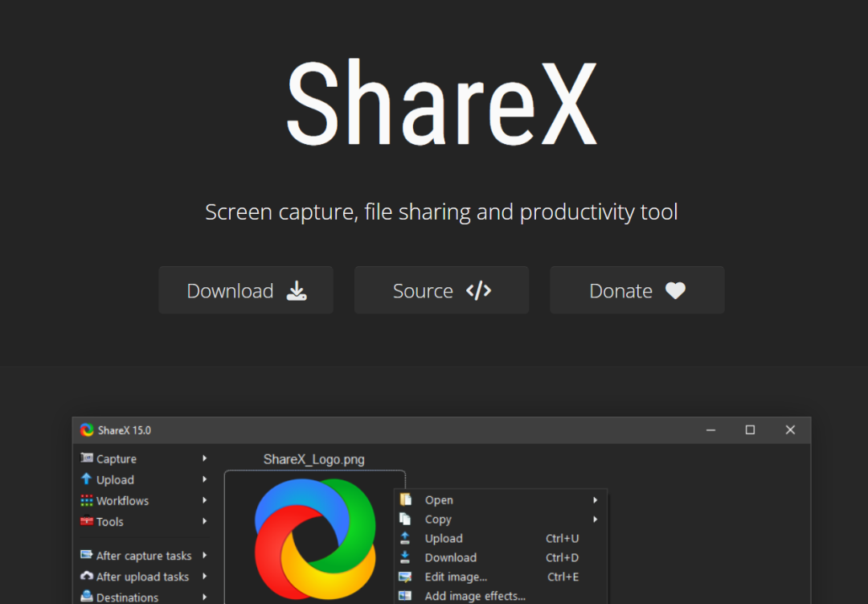Expand the Tools submenu arrow
Image resolution: width=868 pixels, height=604 pixels.
click(x=205, y=521)
